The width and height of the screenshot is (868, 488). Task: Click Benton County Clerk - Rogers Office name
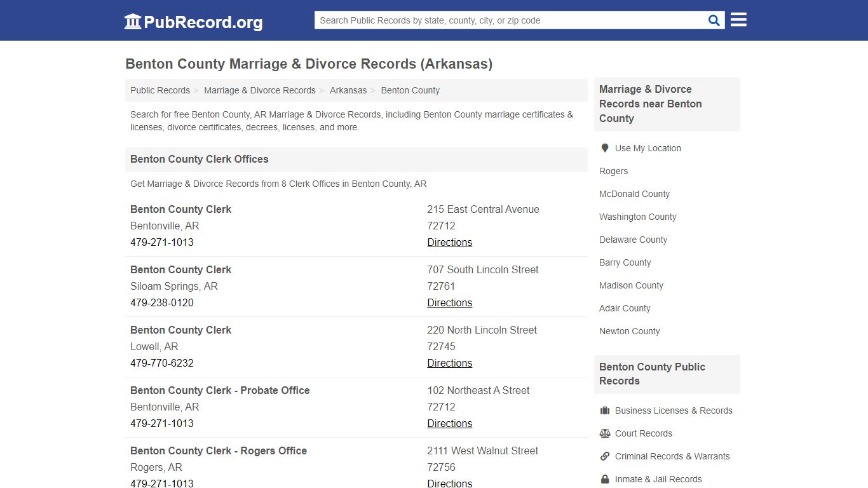[x=219, y=451]
